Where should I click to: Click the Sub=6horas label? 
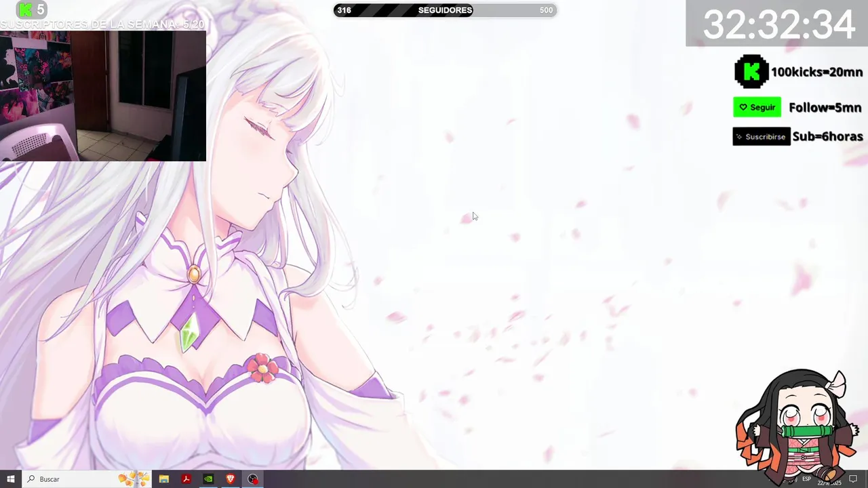[x=827, y=136]
